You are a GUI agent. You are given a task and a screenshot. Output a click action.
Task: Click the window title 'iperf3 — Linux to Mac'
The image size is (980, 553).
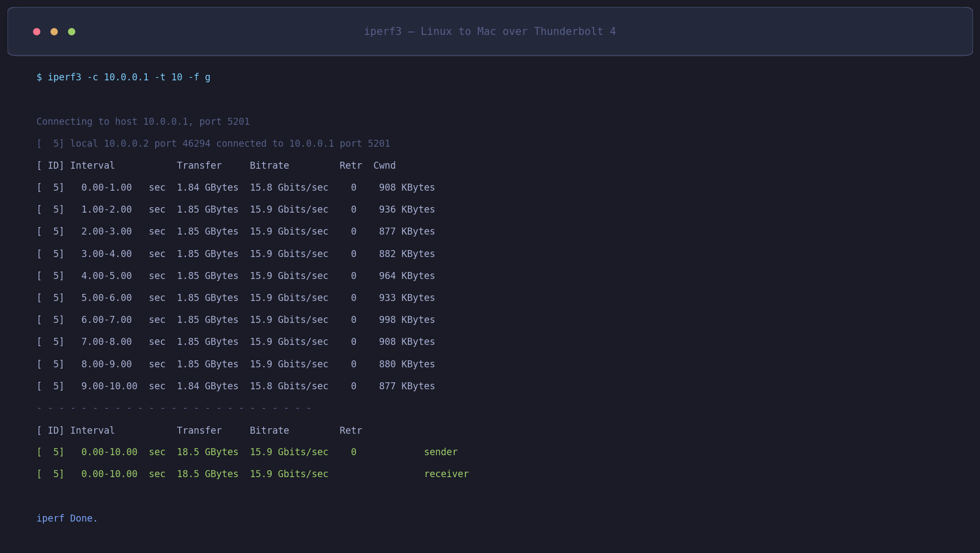(x=490, y=31)
